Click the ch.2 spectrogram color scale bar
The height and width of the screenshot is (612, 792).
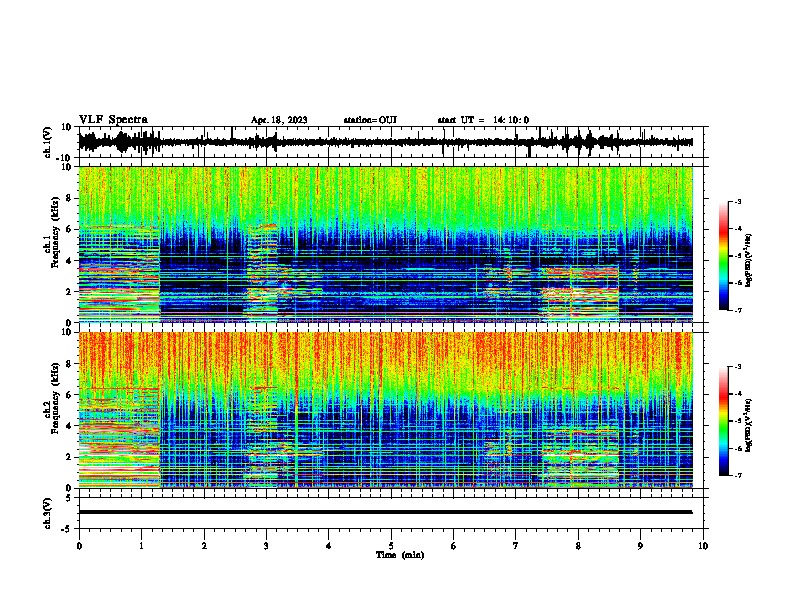coord(724,421)
